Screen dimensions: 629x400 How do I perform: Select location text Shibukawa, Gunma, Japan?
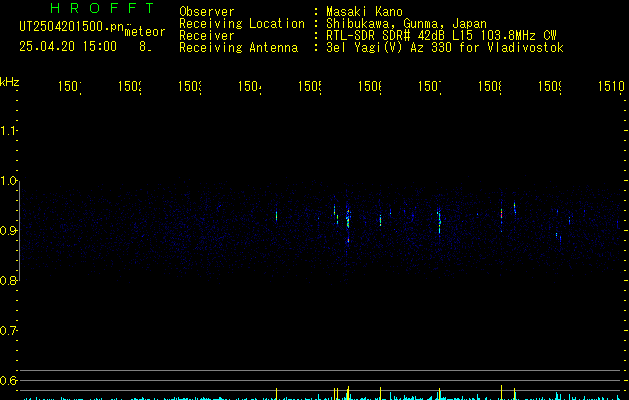click(x=406, y=24)
